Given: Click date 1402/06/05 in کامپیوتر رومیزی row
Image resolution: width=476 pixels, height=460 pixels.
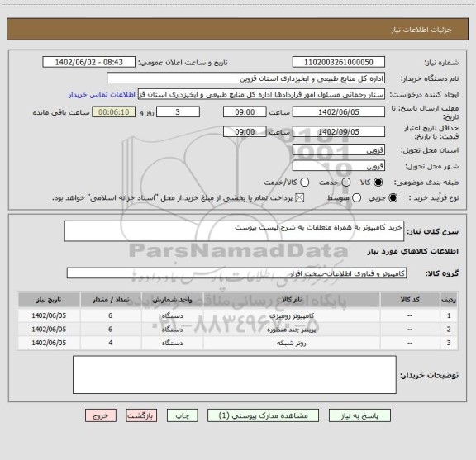Looking at the screenshot, I should [x=49, y=315].
